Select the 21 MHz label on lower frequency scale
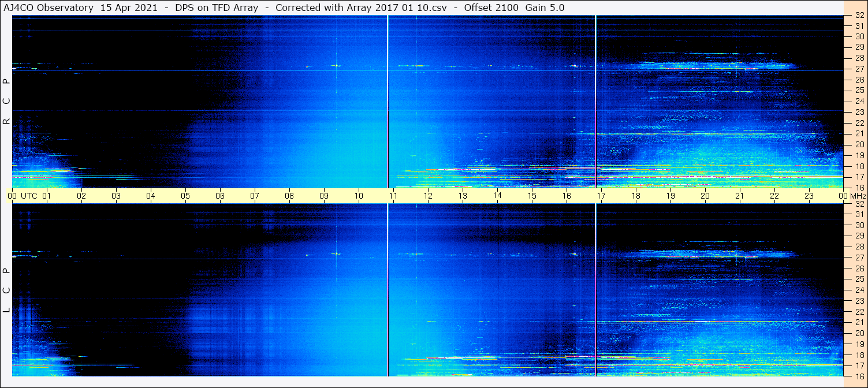The image size is (868, 388). click(x=859, y=322)
